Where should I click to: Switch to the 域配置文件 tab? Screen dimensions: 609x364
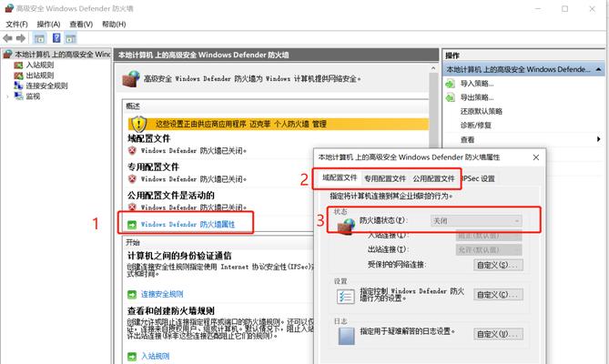click(339, 177)
